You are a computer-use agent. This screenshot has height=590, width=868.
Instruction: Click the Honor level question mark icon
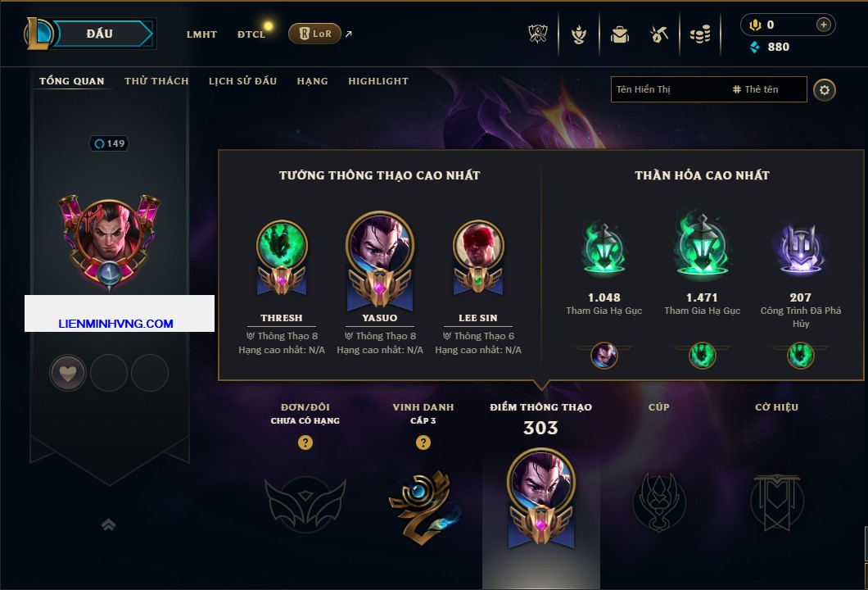tap(423, 442)
